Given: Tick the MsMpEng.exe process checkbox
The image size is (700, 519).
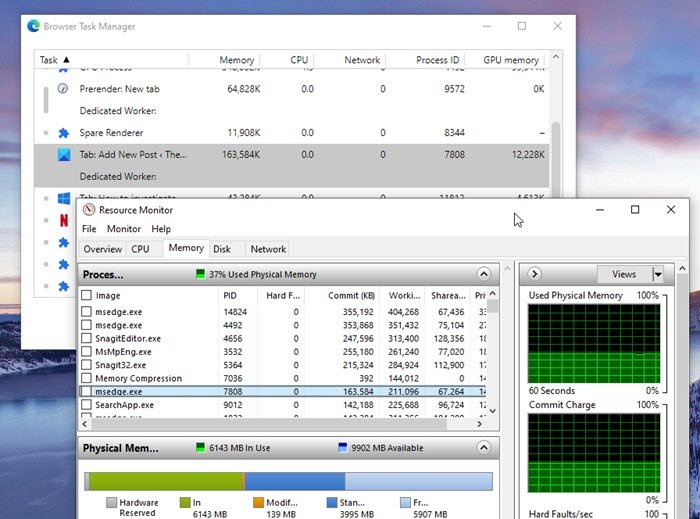Looking at the screenshot, I should (x=86, y=352).
